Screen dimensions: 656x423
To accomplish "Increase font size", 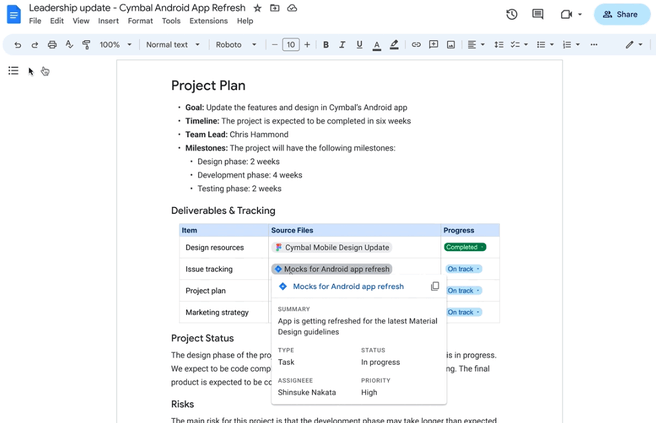I will tap(307, 45).
